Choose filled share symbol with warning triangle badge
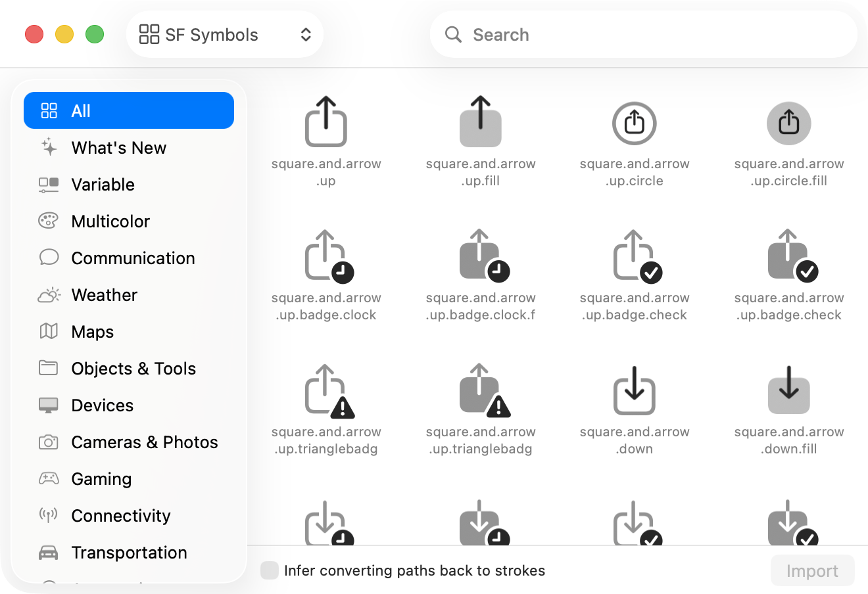 tap(484, 391)
